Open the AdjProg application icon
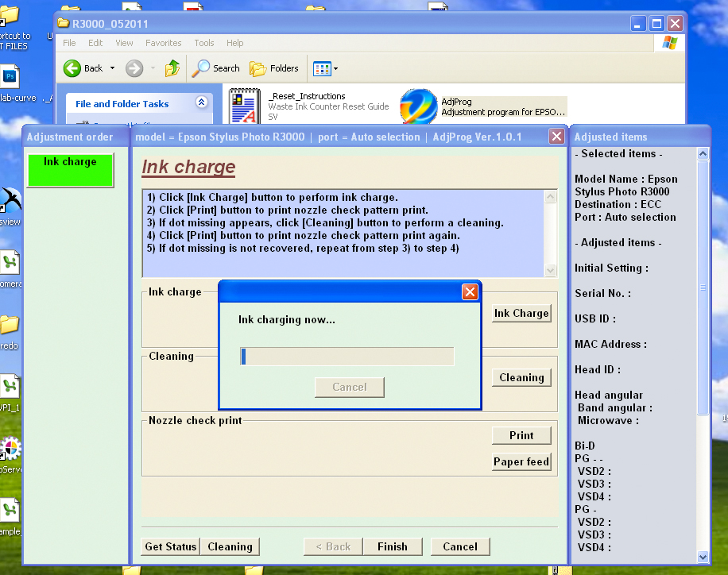This screenshot has width=728, height=575. (418, 106)
